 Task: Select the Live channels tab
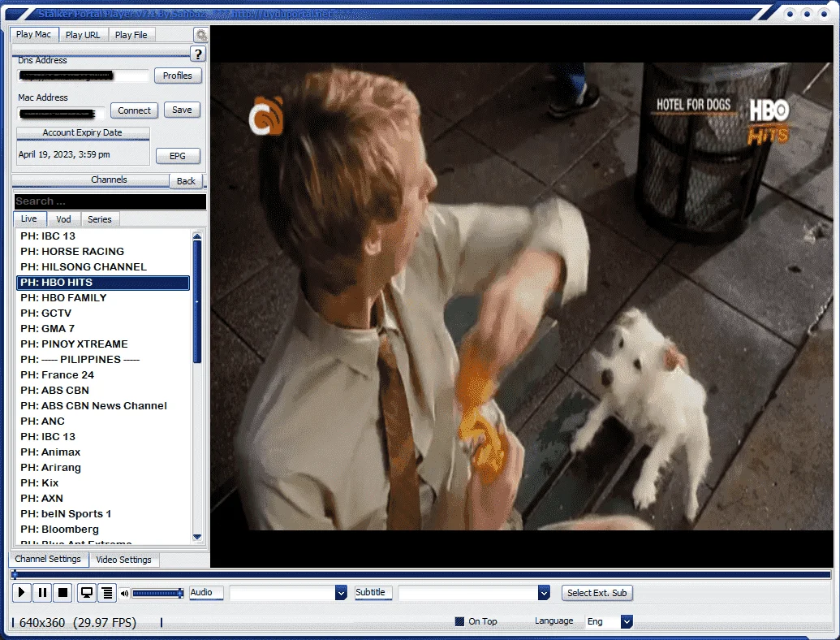[x=29, y=218]
